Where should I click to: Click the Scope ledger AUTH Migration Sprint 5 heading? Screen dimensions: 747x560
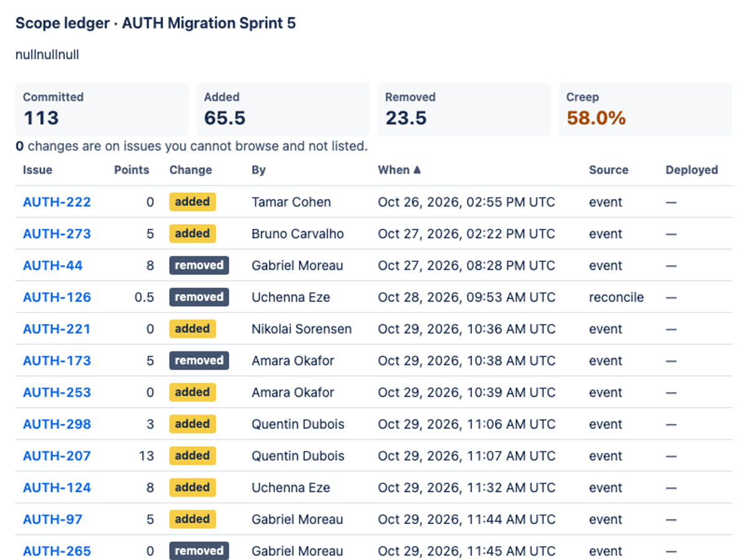click(x=156, y=24)
